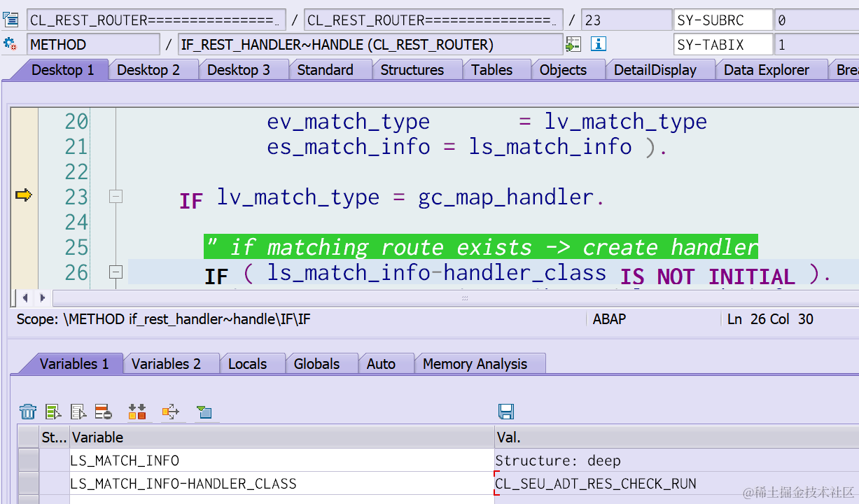
Task: Click the yellow execution arrow at line 23
Action: click(x=24, y=195)
